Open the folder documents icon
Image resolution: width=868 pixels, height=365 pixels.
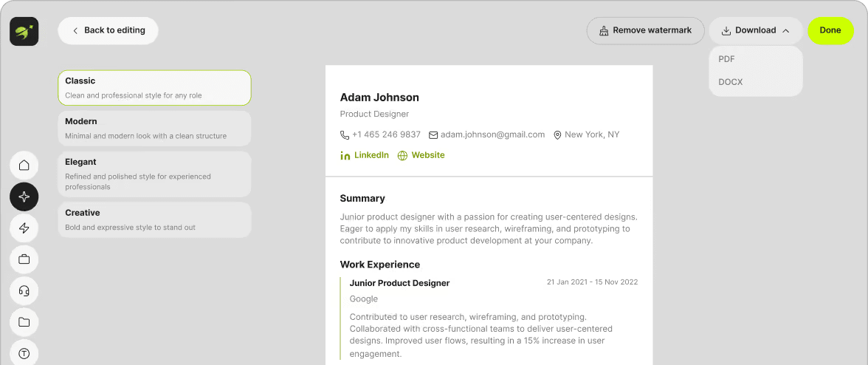point(24,322)
